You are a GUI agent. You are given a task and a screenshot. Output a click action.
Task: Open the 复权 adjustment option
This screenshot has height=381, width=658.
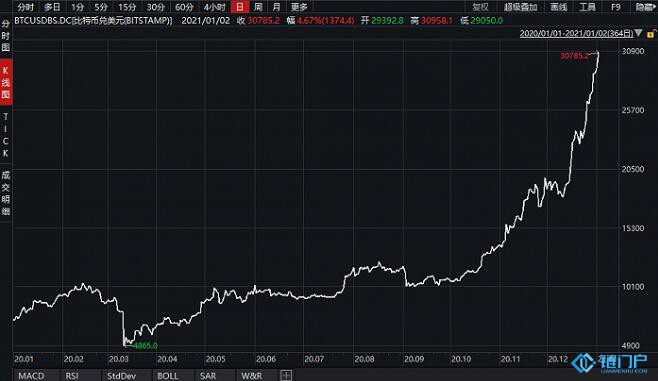[480, 7]
